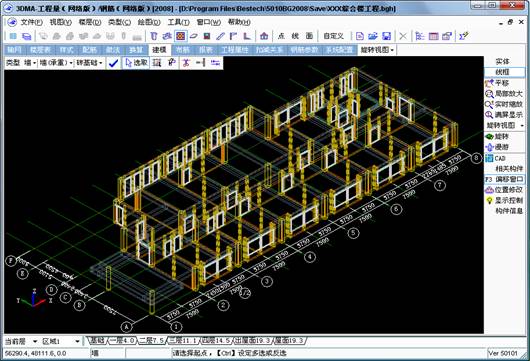Click the house icon in the toolbar
The image size is (530, 361).
pyautogui.click(x=264, y=36)
